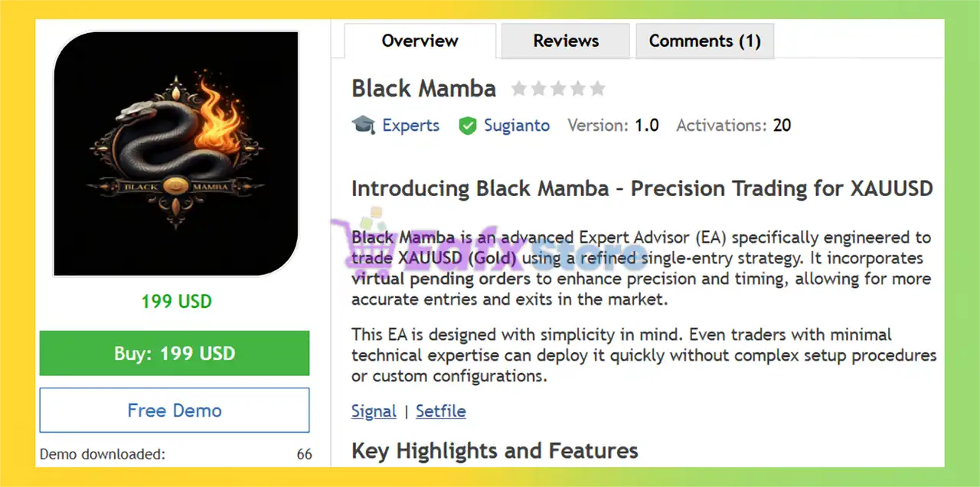This screenshot has width=980, height=487.
Task: Click the green 199 USD price text
Action: pyautogui.click(x=176, y=302)
